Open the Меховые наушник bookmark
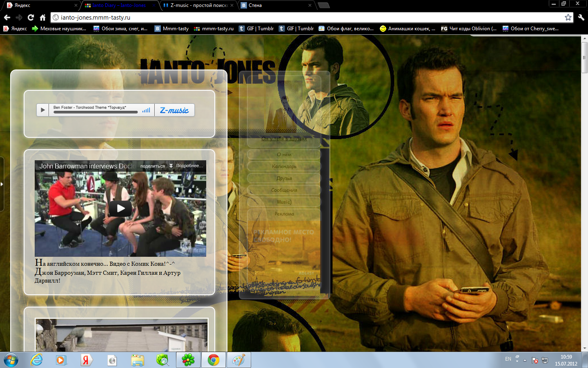The height and width of the screenshot is (368, 588). [59, 29]
